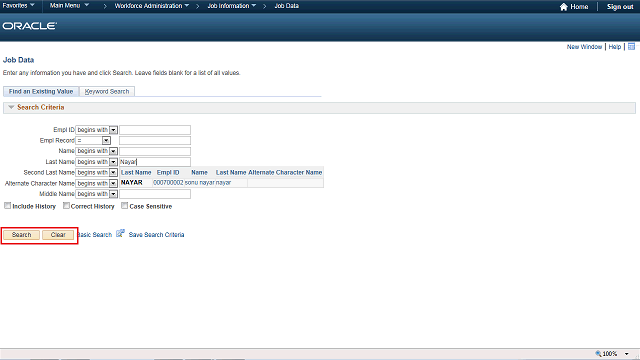Select the Find an Existing Value tab
The image size is (640, 360).
click(41, 91)
